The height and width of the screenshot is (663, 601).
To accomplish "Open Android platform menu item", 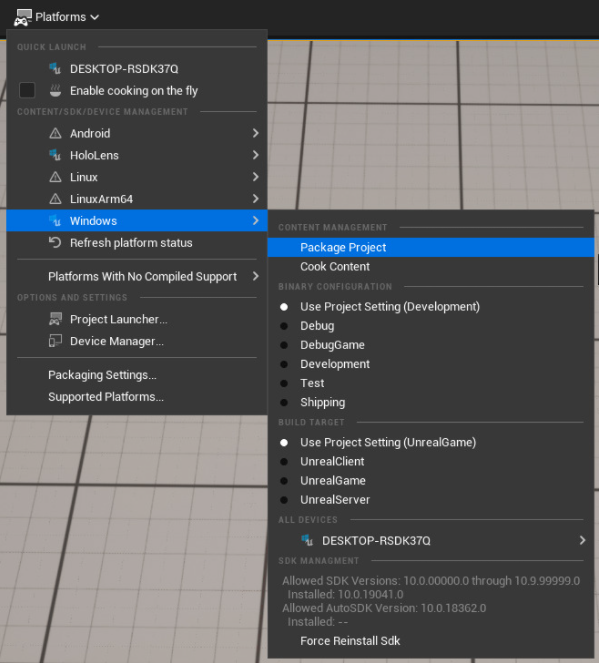I will [137, 134].
